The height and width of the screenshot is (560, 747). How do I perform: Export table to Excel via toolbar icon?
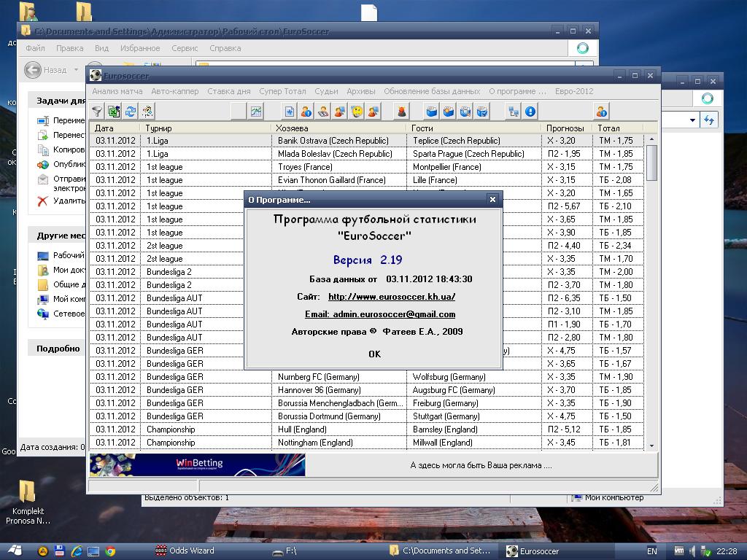(113, 112)
